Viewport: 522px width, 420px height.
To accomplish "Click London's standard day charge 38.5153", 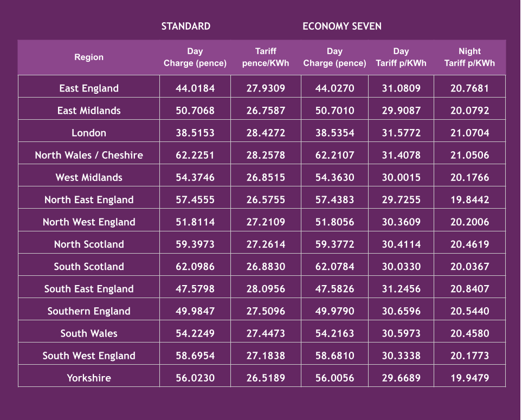I will [x=195, y=133].
